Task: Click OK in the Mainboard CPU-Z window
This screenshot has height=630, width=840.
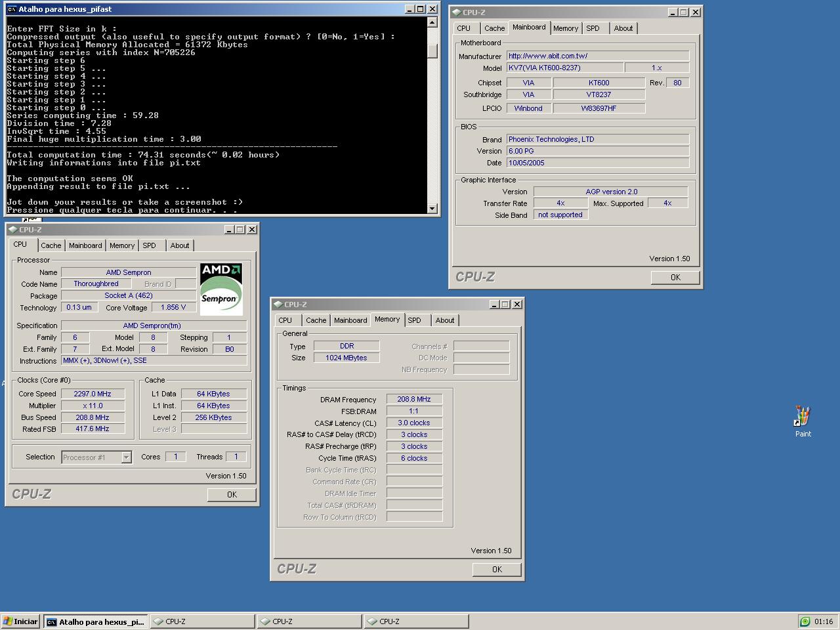Action: point(675,278)
